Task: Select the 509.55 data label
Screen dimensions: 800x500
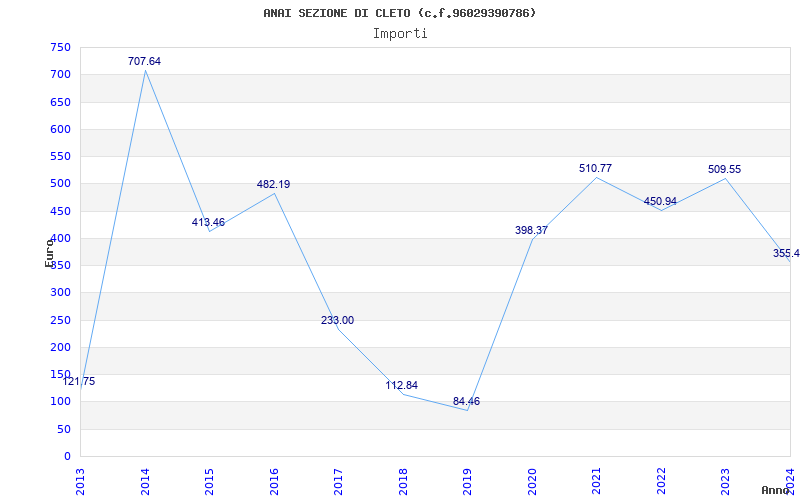Action: (724, 169)
